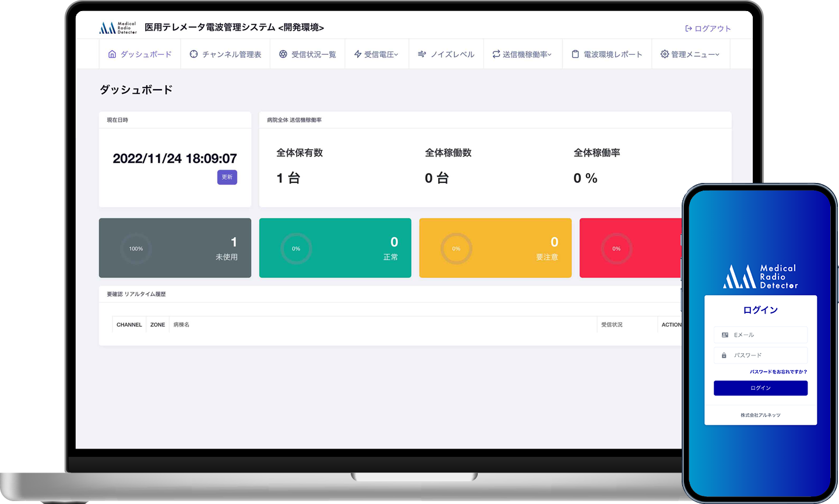Click the lightning bolt voltage icon
The width and height of the screenshot is (839, 504).
[x=358, y=54]
